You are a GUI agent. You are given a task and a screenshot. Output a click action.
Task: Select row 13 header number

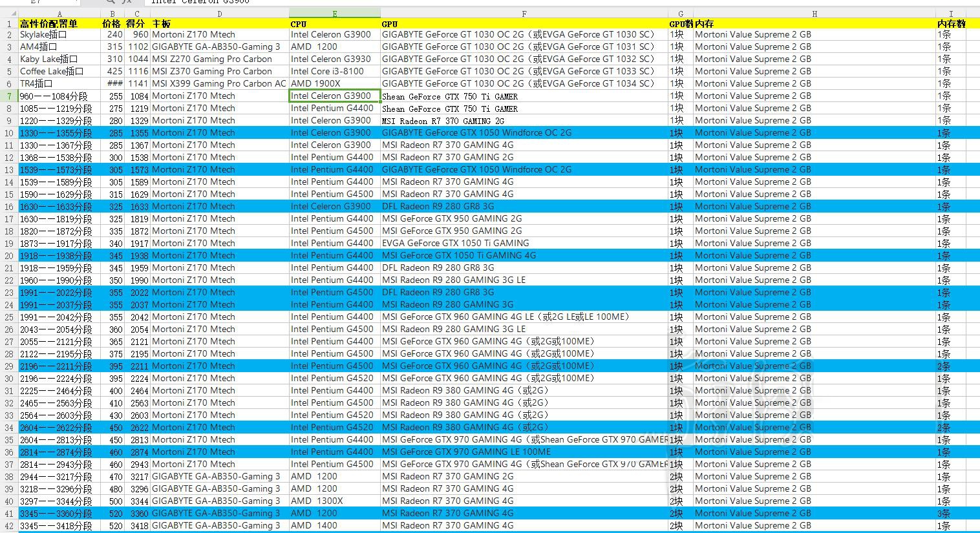pyautogui.click(x=9, y=169)
